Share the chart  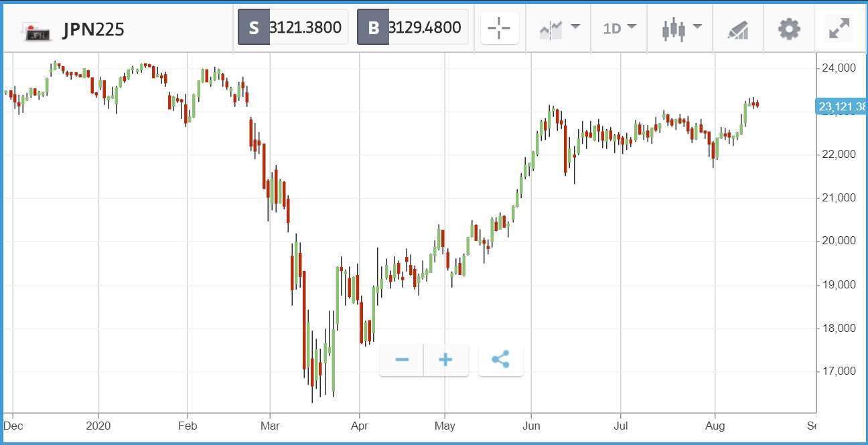[x=500, y=360]
